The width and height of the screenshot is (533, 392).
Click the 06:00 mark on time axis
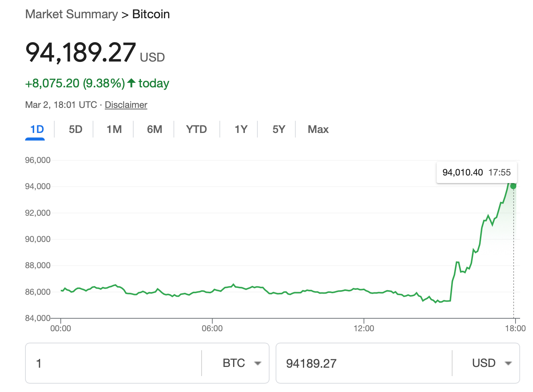[212, 328]
